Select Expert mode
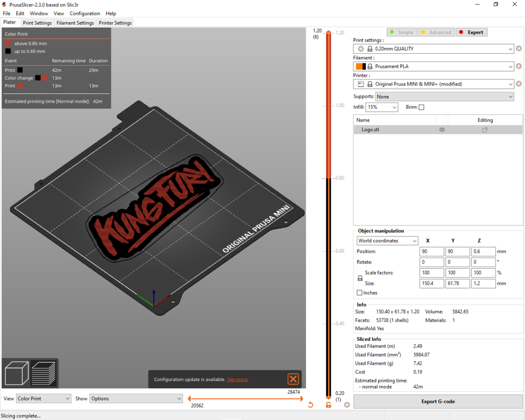This screenshot has height=420, width=525. tap(472, 32)
